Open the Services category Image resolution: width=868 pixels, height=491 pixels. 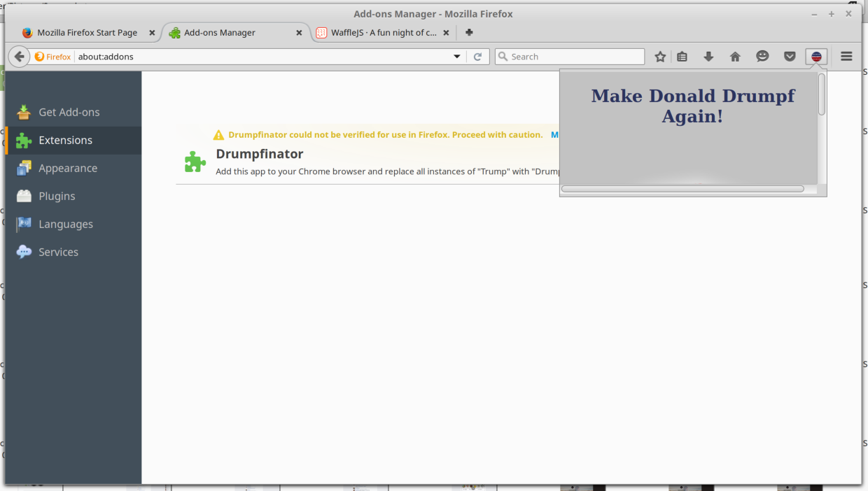pyautogui.click(x=73, y=252)
